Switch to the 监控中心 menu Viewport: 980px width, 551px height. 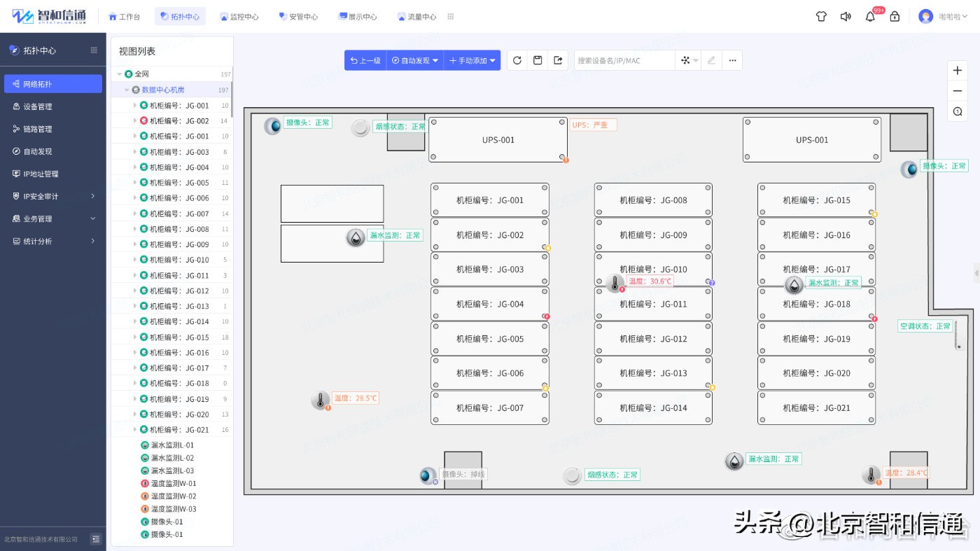pos(240,15)
